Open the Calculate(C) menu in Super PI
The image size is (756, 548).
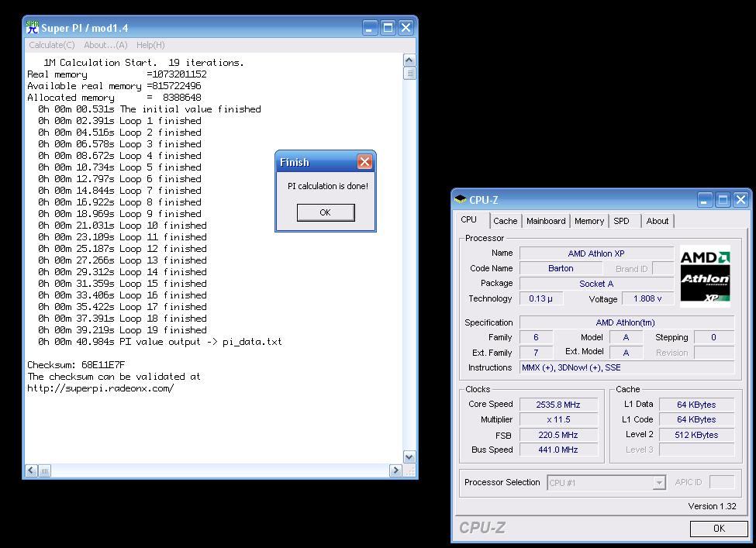pyautogui.click(x=52, y=45)
